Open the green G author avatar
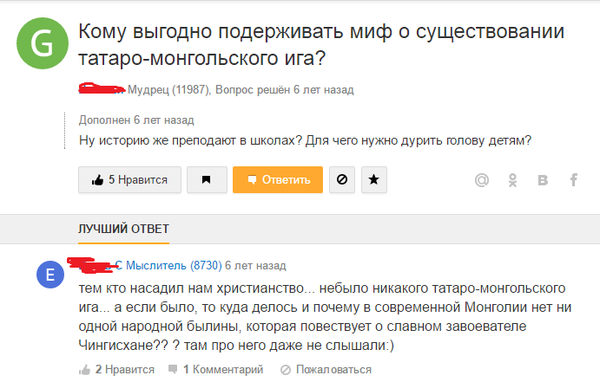Screen dimensions: 600x382 coord(42,43)
